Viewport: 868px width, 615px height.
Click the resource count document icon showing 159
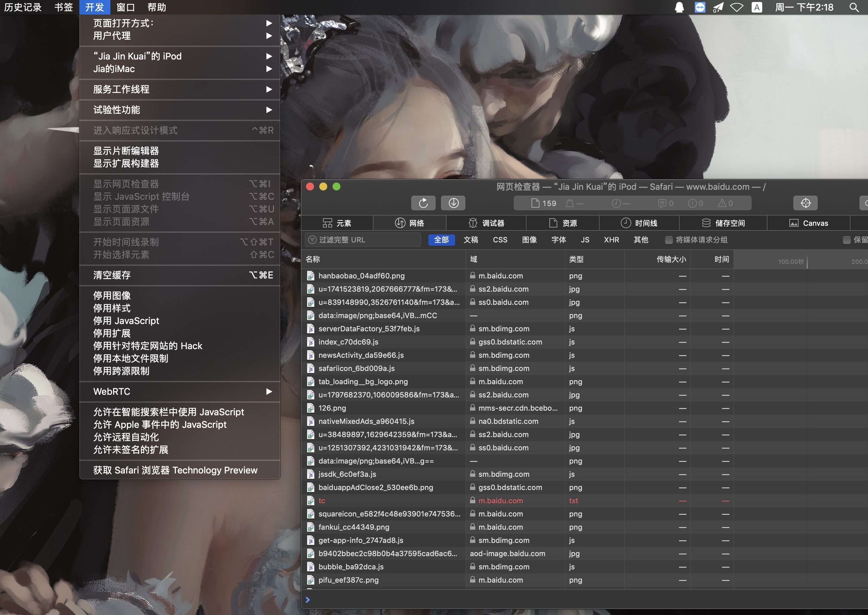coord(535,203)
